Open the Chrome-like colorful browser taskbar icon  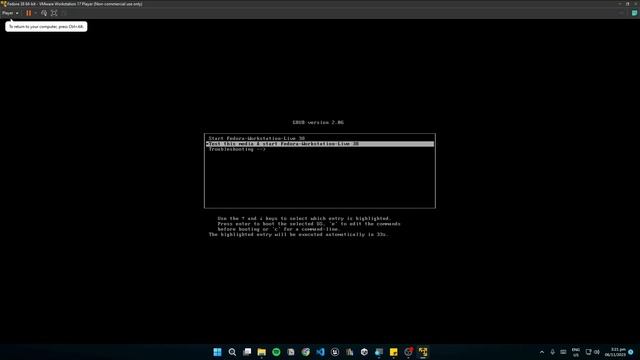[306, 352]
